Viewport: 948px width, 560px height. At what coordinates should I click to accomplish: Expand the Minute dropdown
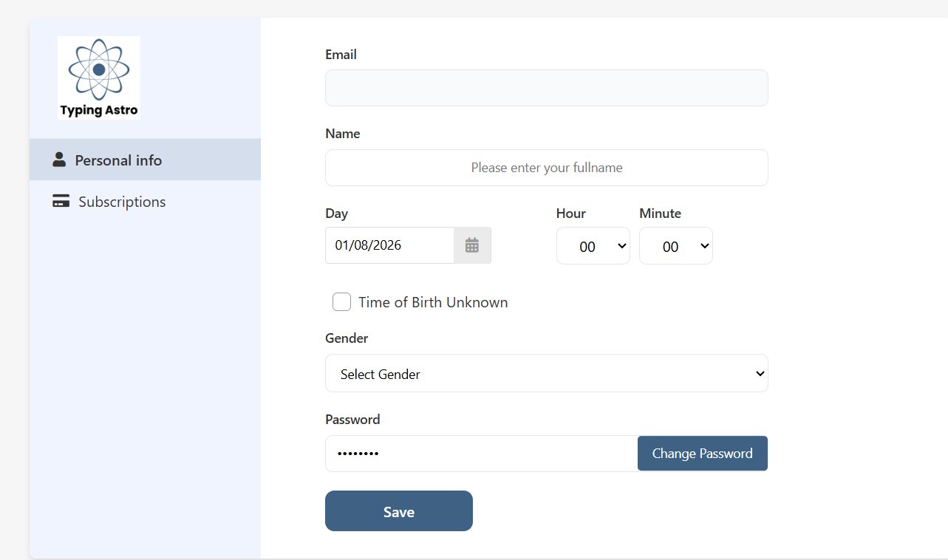(675, 246)
